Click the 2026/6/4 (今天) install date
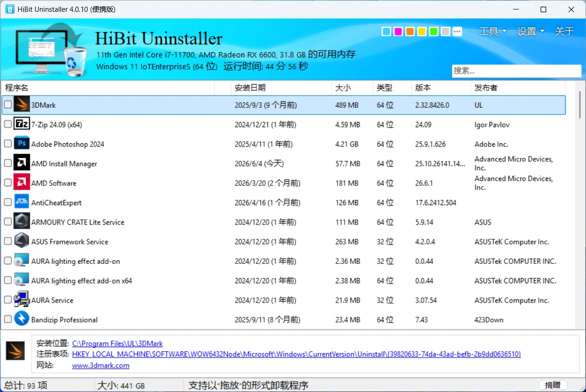Viewport: 586px width, 392px height. [x=259, y=164]
